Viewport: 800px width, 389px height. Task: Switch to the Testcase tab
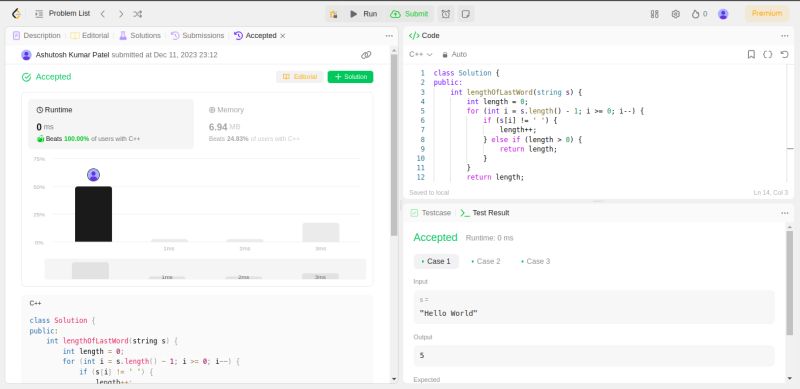pyautogui.click(x=431, y=213)
